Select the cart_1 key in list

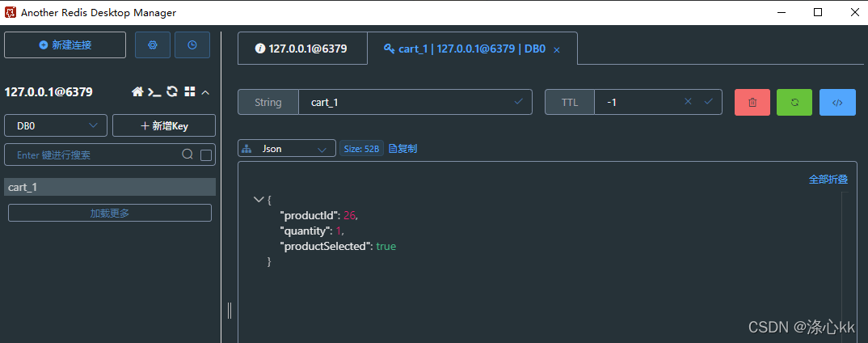coord(110,187)
